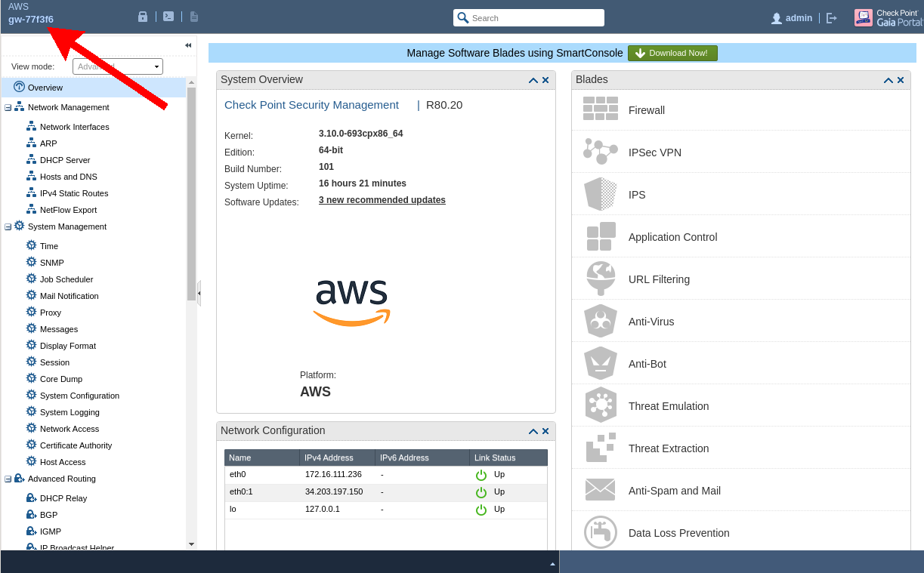This screenshot has width=924, height=573.
Task: Click the Data Loss Prevention faucet icon
Action: point(601,532)
